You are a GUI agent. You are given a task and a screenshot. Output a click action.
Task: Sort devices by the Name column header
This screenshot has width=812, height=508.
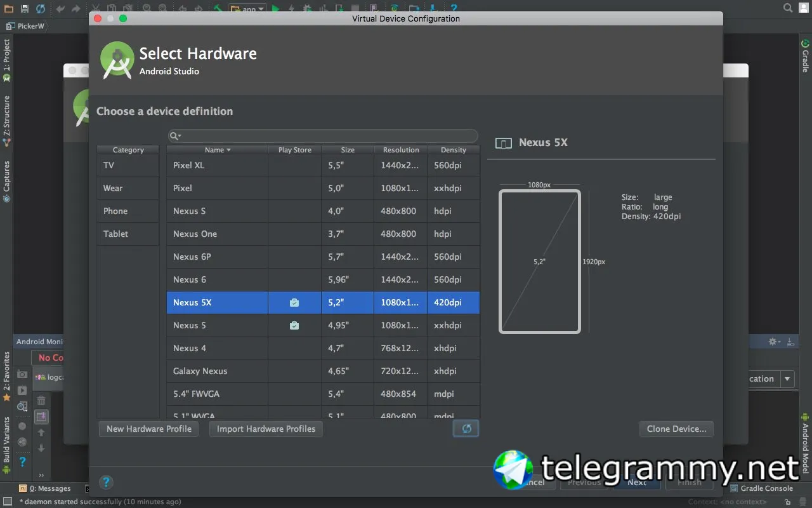tap(217, 150)
